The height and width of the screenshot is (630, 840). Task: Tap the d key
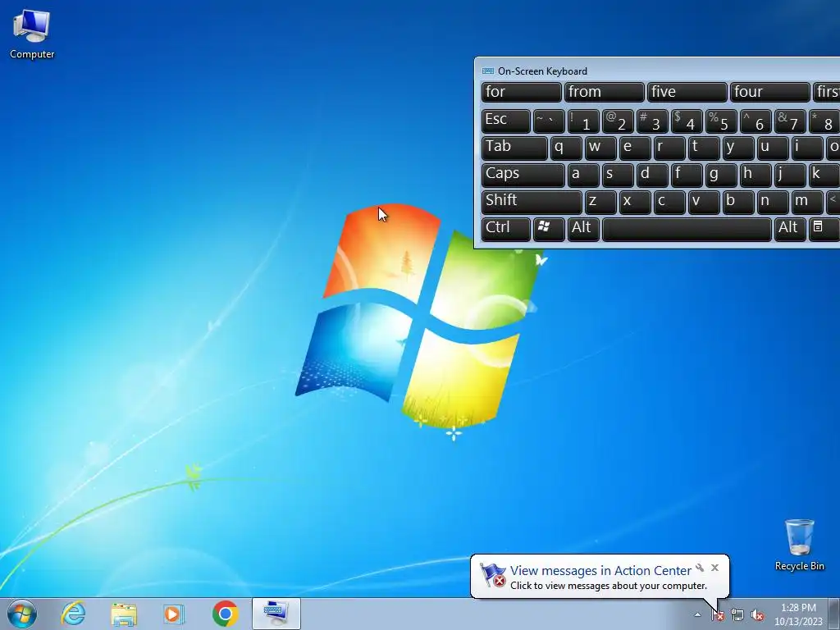(652, 176)
